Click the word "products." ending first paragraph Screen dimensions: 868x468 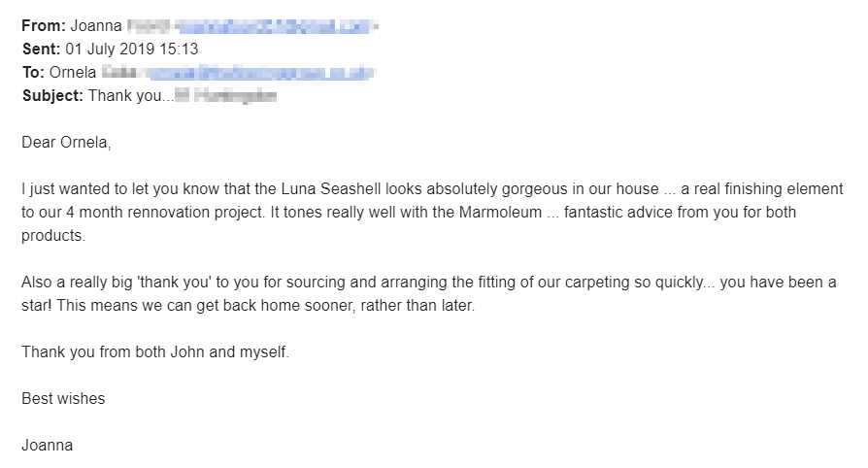tap(53, 235)
